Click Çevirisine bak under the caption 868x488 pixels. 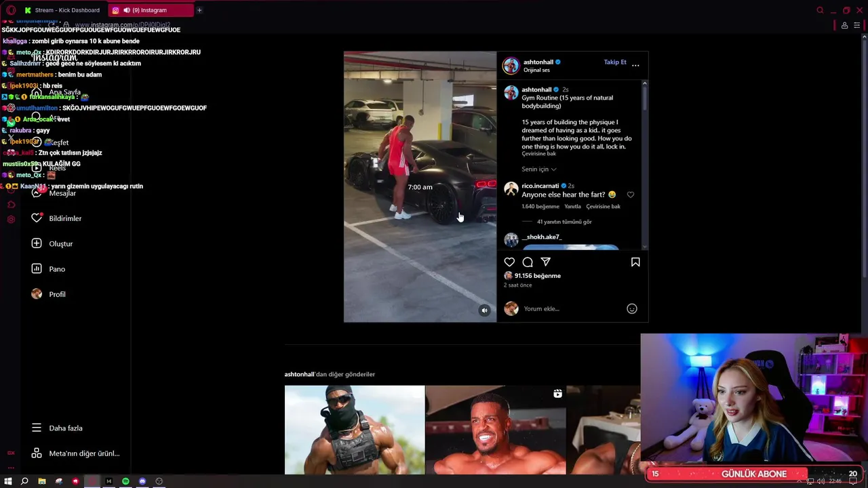click(x=539, y=154)
